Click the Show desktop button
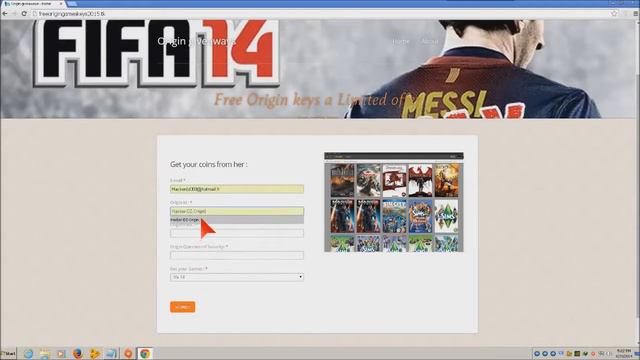Screen dimensions: 640x360 point(638,353)
